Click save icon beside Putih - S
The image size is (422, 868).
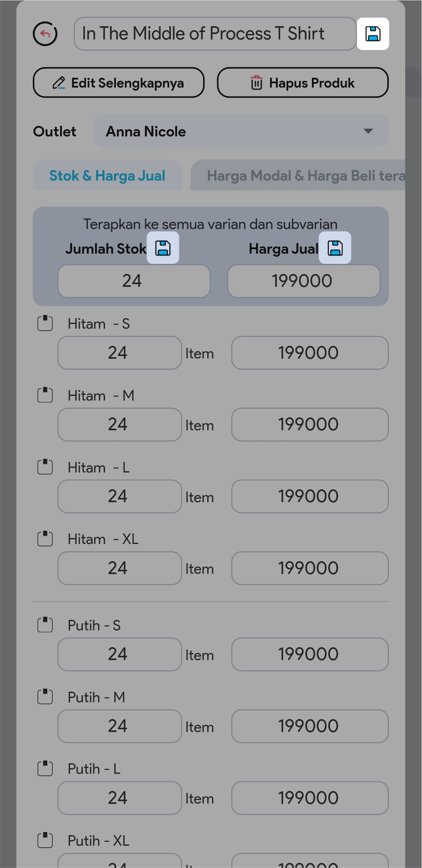45,625
